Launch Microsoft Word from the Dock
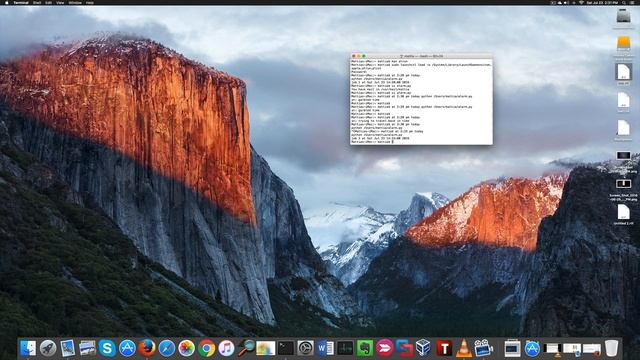 pos(325,348)
